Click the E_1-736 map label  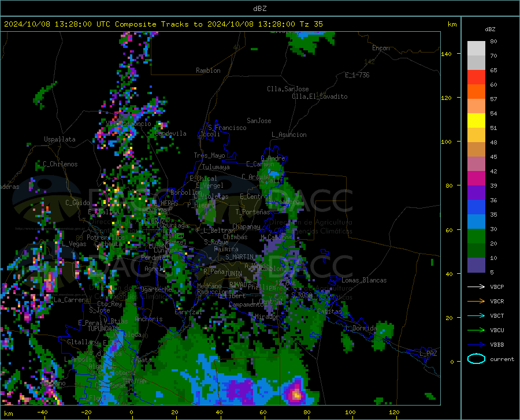point(357,75)
